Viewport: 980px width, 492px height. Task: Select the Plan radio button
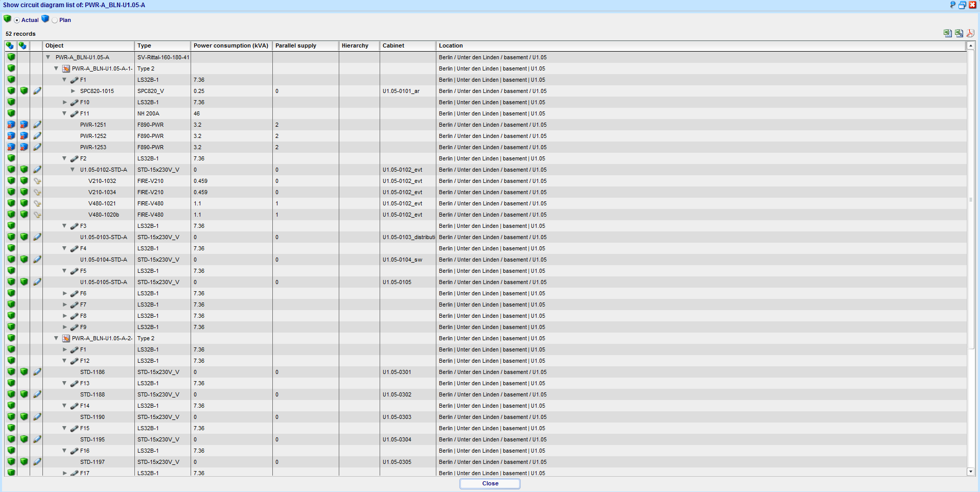click(55, 20)
